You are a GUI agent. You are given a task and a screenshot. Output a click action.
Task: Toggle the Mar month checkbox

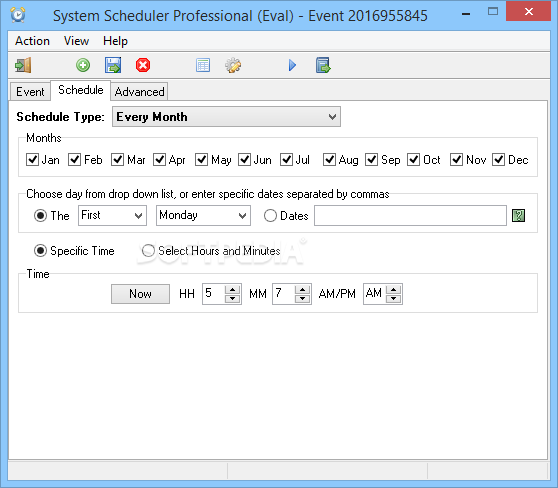(117, 159)
